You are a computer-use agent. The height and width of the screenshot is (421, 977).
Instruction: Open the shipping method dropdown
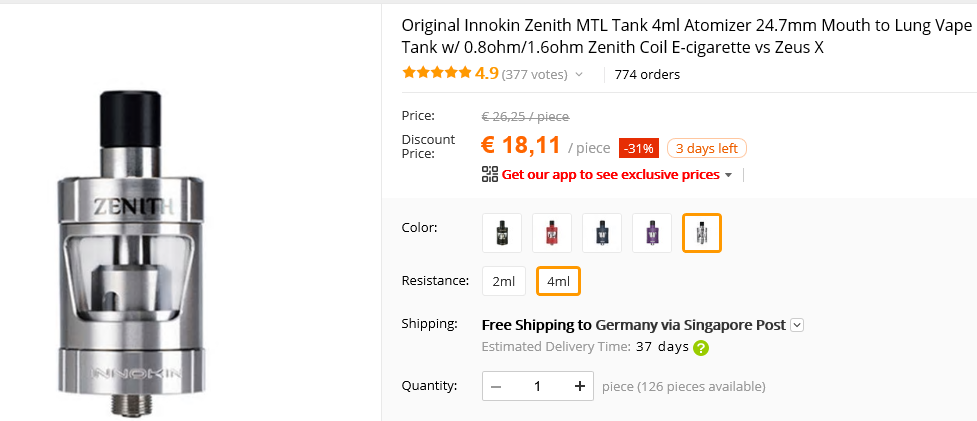tap(797, 325)
